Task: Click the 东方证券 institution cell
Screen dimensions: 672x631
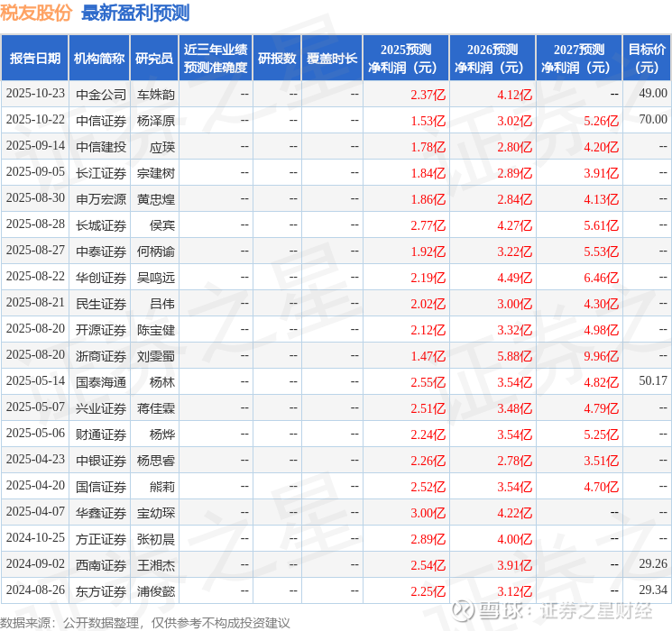Action: (101, 591)
